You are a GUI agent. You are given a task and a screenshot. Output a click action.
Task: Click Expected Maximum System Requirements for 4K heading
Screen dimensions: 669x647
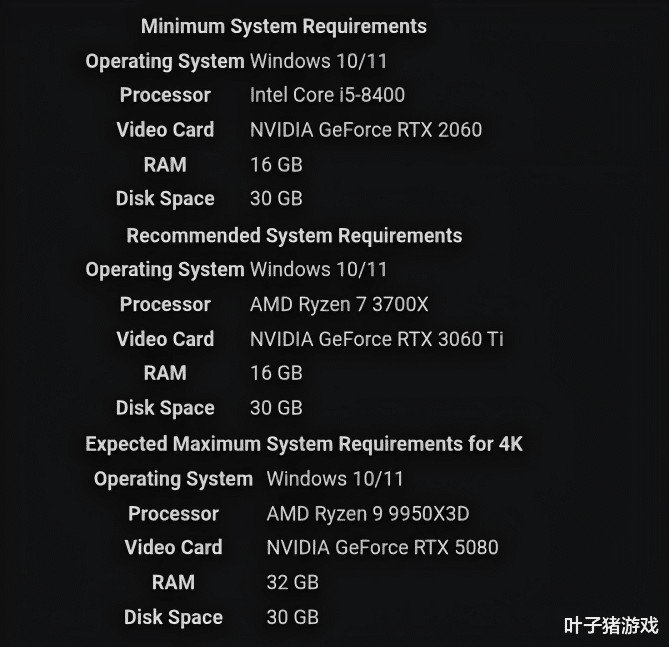(x=304, y=444)
